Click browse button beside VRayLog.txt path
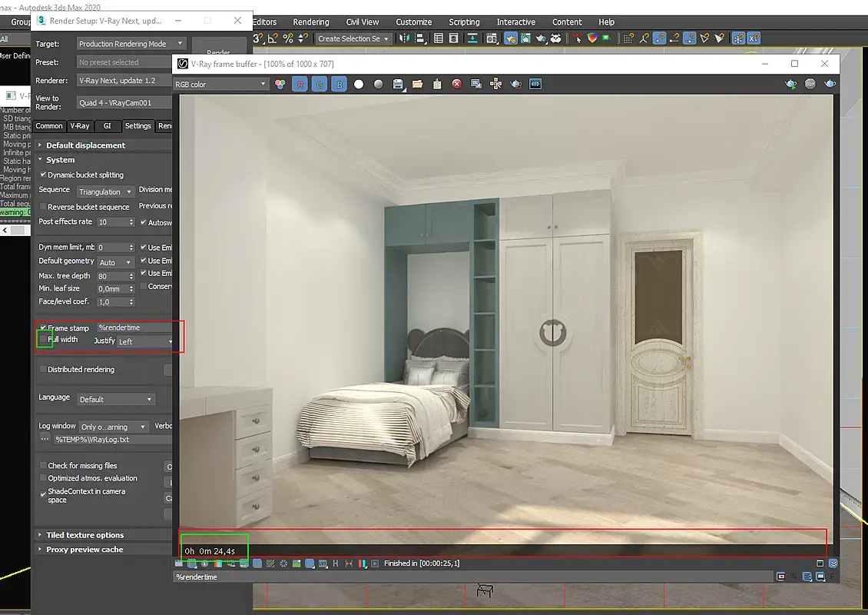 tap(45, 439)
